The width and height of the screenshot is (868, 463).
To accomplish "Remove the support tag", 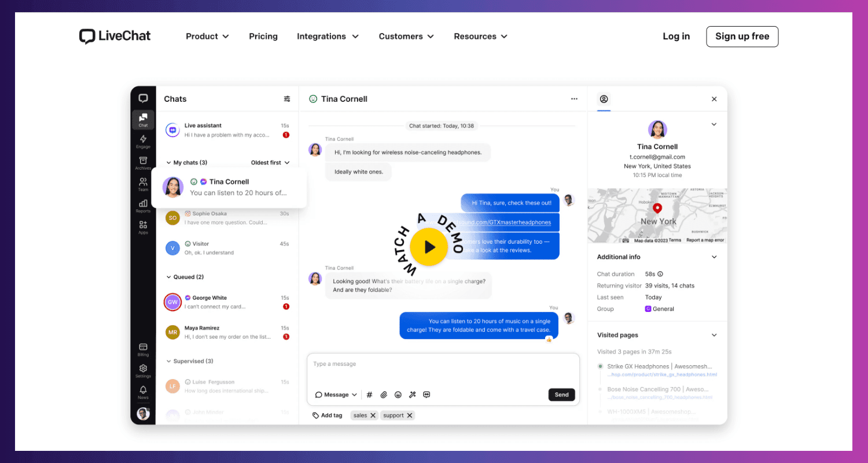I will (410, 416).
